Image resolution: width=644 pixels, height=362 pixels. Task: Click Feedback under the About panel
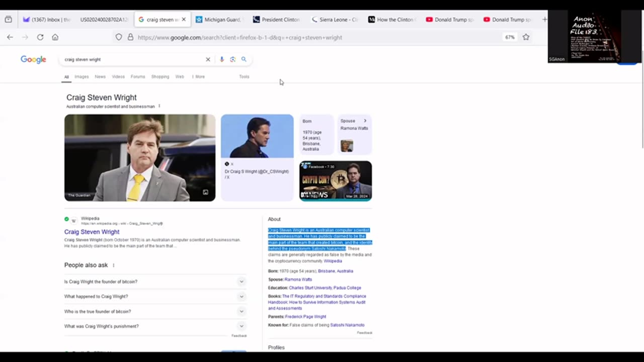365,333
